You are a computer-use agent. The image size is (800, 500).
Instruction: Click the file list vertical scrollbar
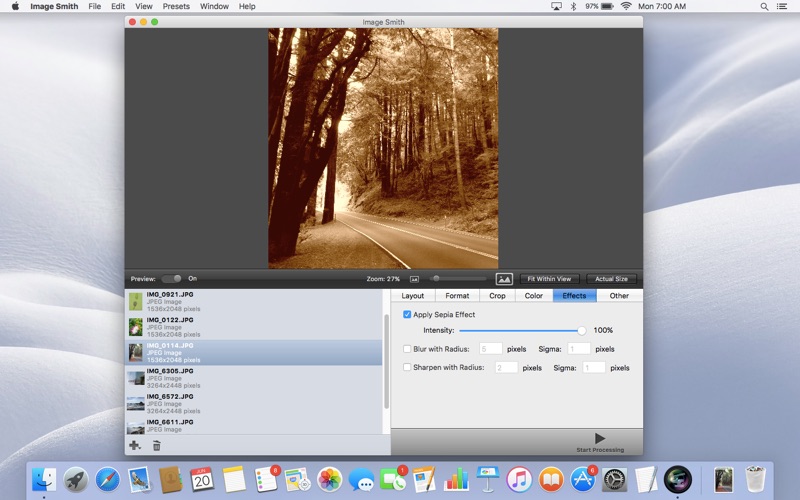point(386,361)
